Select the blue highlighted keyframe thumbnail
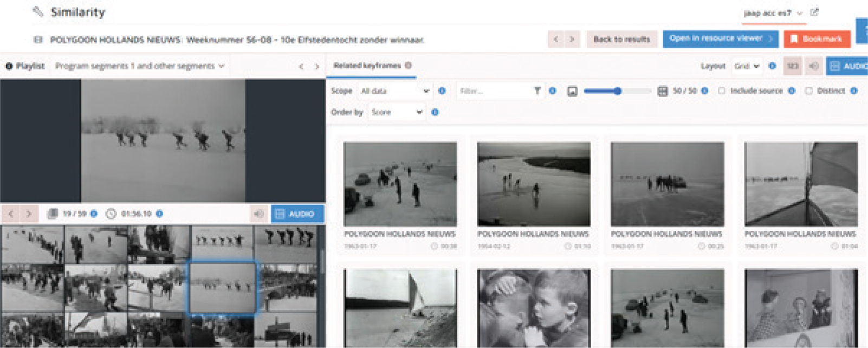Viewport: 868px width, 348px height. point(222,288)
